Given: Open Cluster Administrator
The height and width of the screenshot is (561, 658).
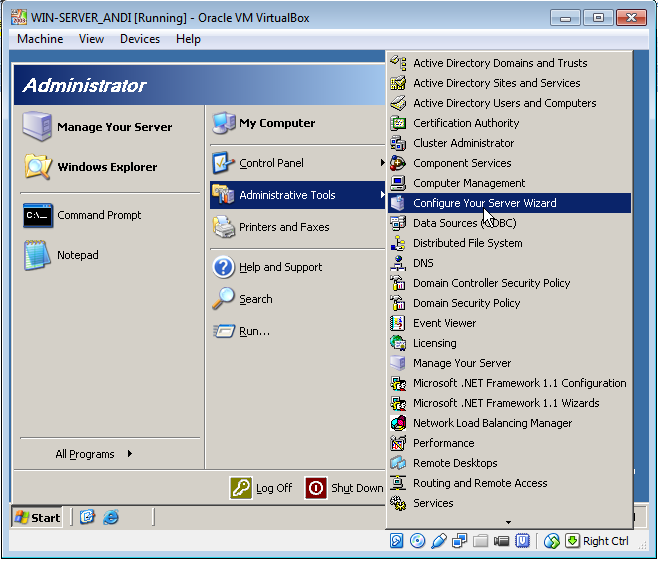Looking at the screenshot, I should click(x=509, y=143).
